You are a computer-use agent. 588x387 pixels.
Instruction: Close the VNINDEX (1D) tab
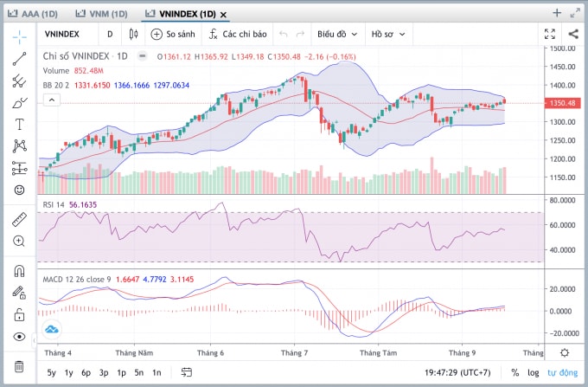point(223,15)
